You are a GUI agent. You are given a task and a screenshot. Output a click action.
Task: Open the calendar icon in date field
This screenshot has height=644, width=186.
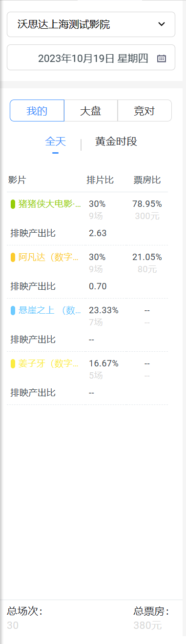pyautogui.click(x=162, y=59)
